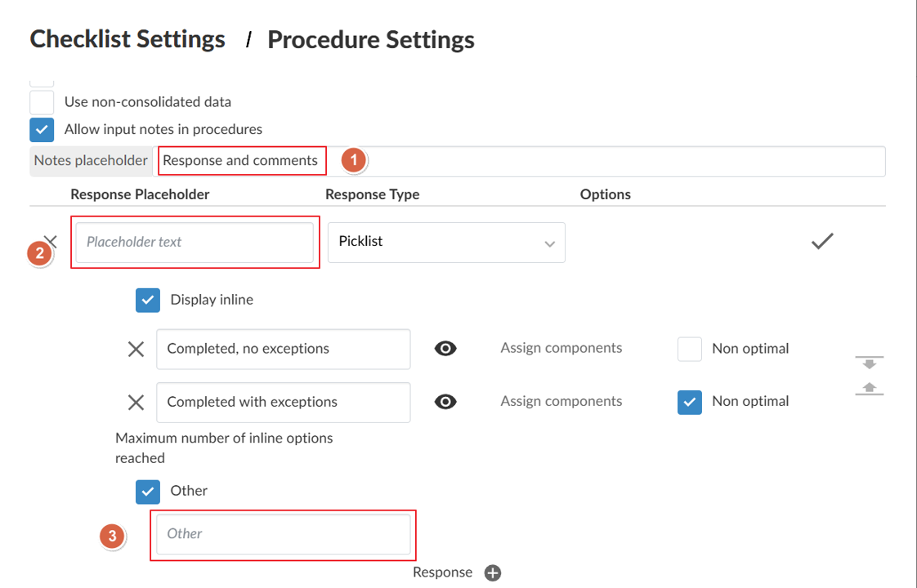917x588 pixels.
Task: Show the eye icon for 'Completed, no exceptions'
Action: click(x=445, y=348)
